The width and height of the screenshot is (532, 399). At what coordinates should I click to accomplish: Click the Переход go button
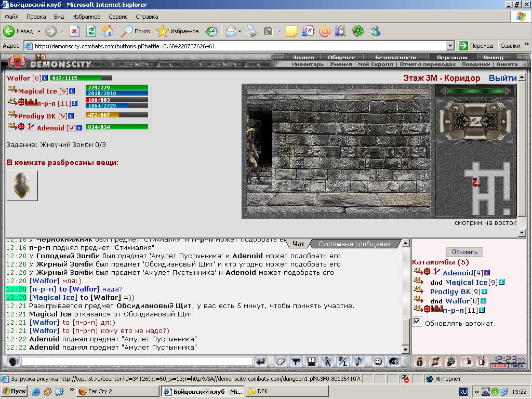pyautogui.click(x=476, y=46)
